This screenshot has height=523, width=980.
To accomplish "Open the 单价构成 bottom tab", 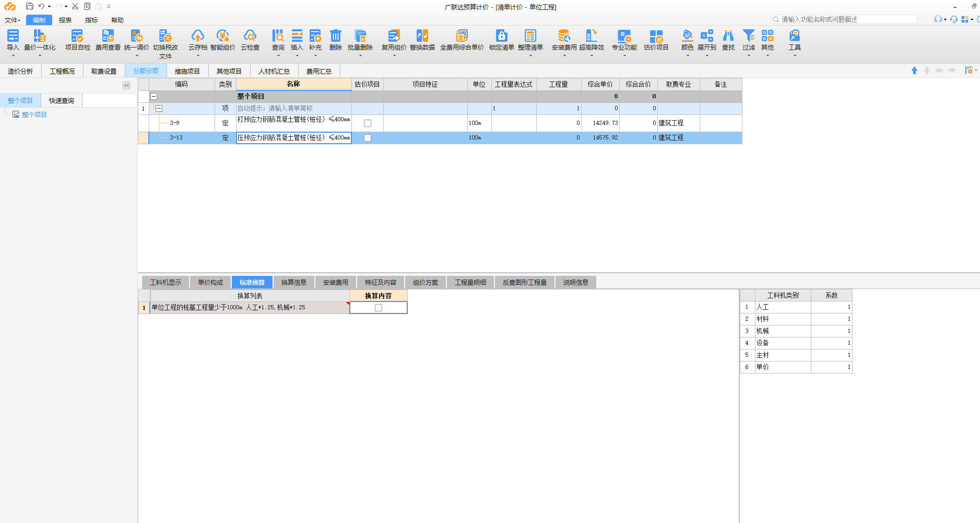I will 210,283.
